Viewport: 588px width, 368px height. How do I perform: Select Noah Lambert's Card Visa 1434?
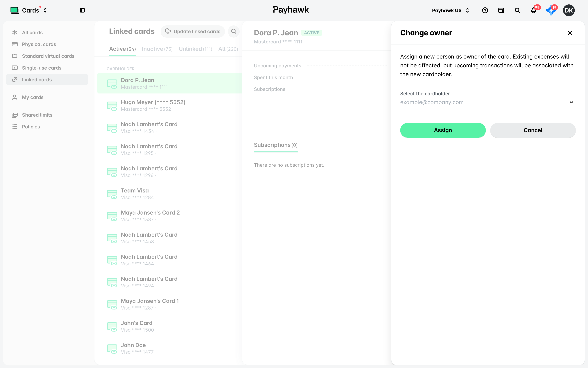click(170, 128)
